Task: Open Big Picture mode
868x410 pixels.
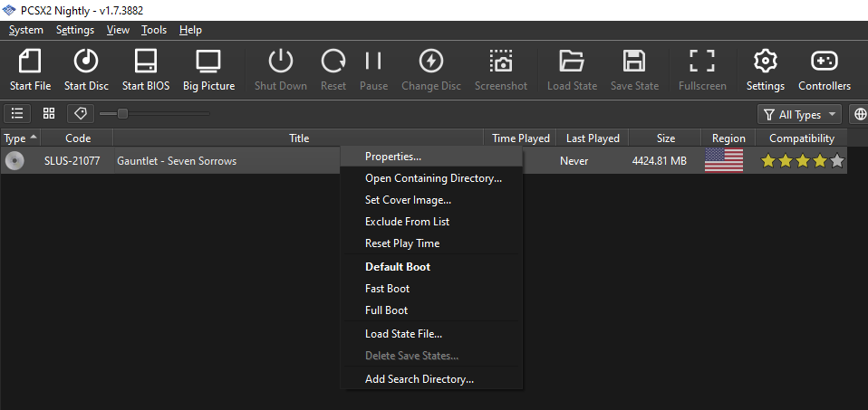Action: coord(208,61)
